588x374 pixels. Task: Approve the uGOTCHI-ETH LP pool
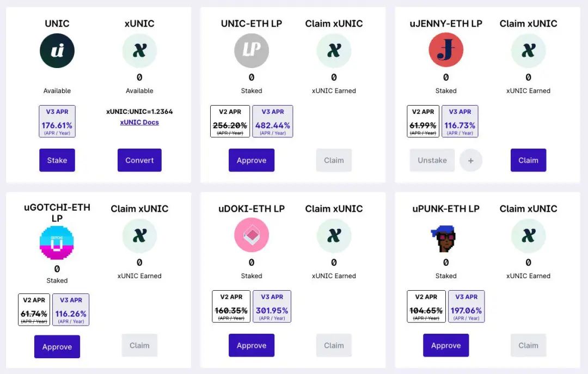(x=57, y=347)
